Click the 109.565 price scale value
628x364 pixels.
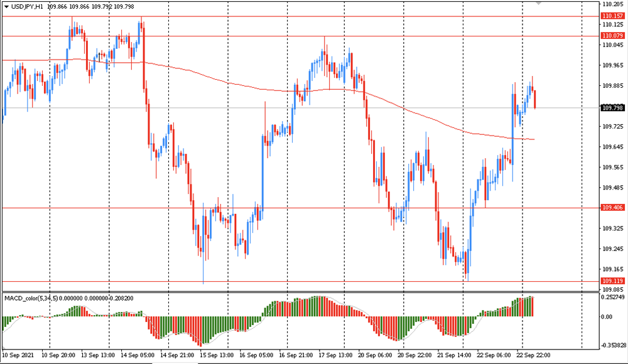613,168
